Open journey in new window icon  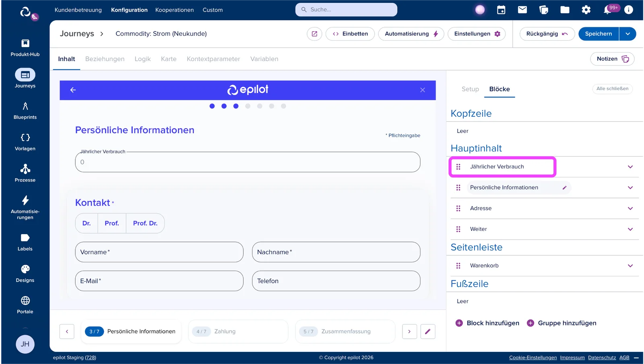[314, 34]
